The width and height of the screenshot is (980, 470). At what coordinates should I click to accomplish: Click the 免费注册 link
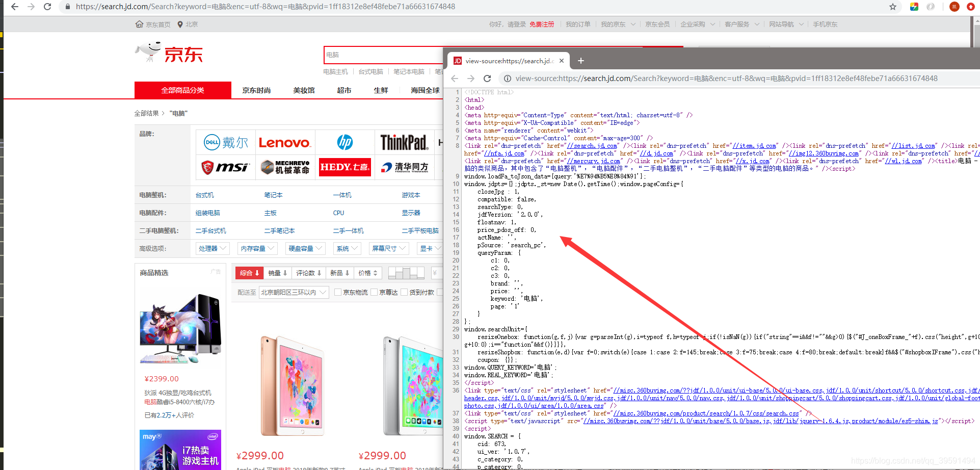click(x=542, y=24)
